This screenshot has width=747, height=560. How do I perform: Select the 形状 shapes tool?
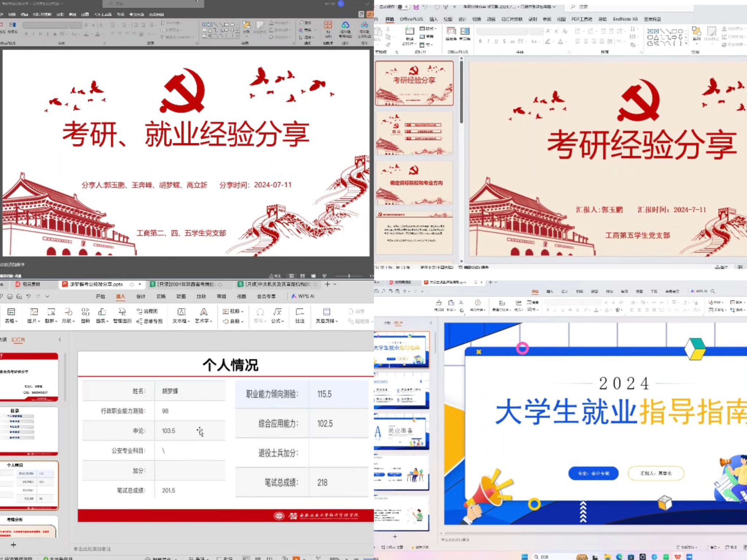pyautogui.click(x=68, y=312)
